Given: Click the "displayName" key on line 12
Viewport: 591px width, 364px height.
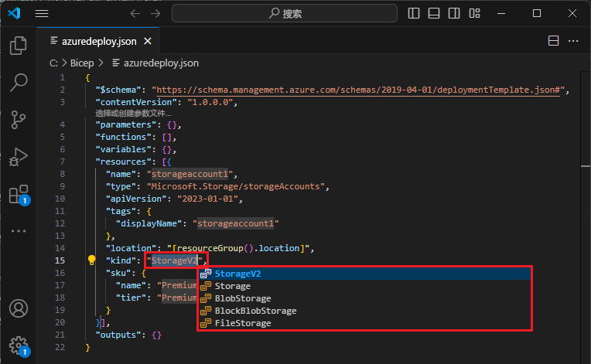Looking at the screenshot, I should coord(149,223).
